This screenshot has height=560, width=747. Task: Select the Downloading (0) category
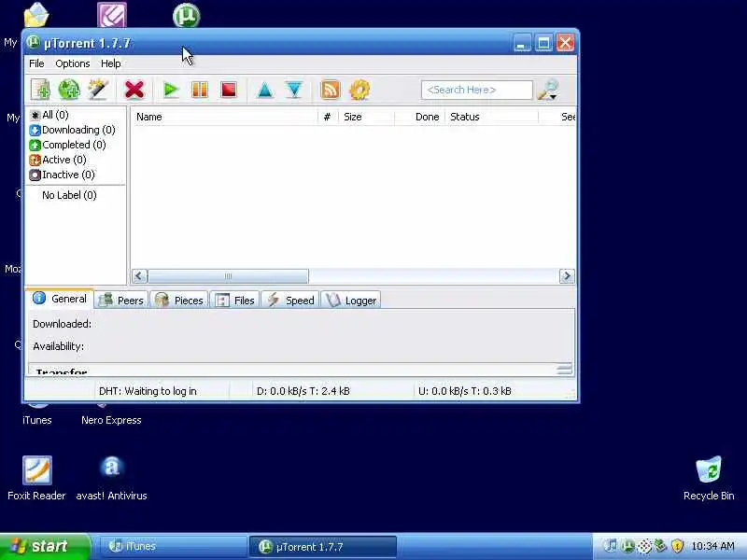pyautogui.click(x=73, y=130)
